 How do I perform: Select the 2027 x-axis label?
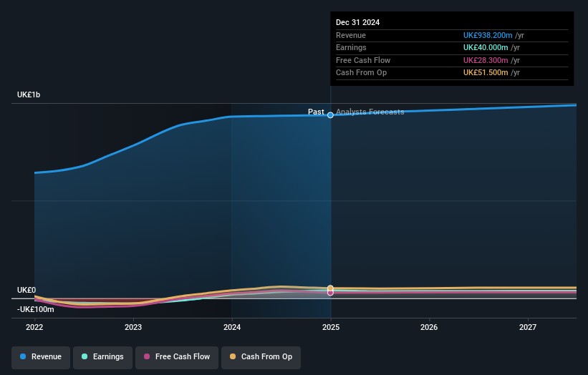(528, 327)
